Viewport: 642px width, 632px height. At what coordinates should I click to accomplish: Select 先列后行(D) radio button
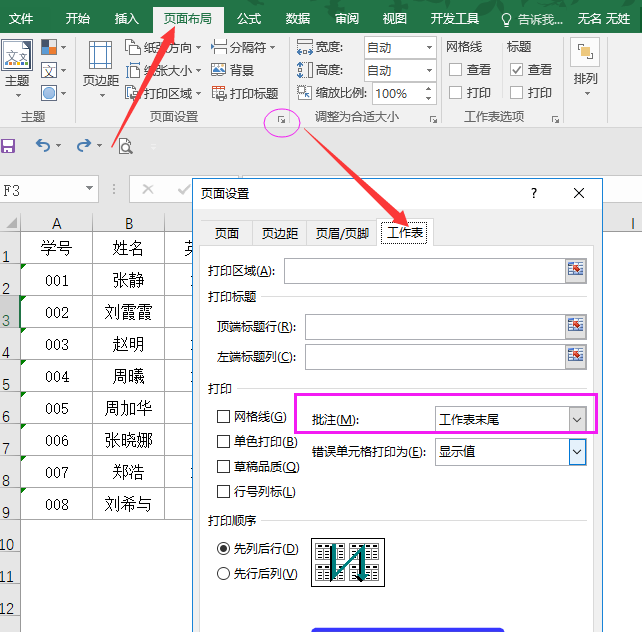tap(223, 548)
